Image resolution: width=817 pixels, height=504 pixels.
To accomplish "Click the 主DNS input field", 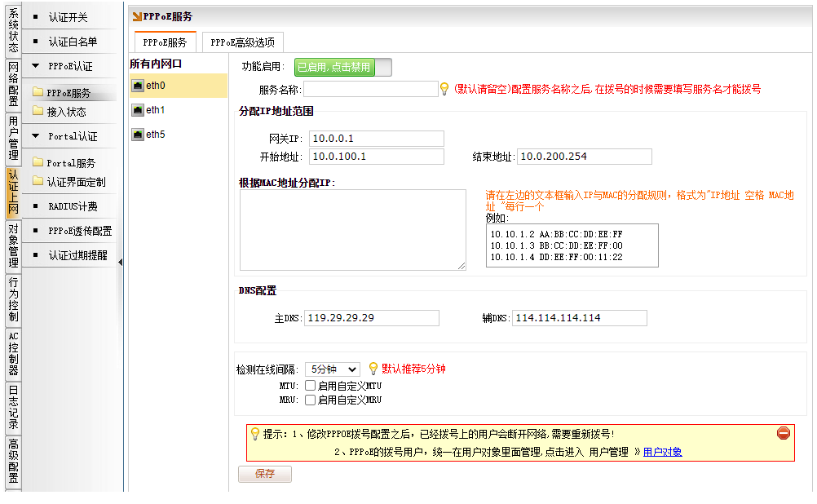I will click(x=371, y=318).
